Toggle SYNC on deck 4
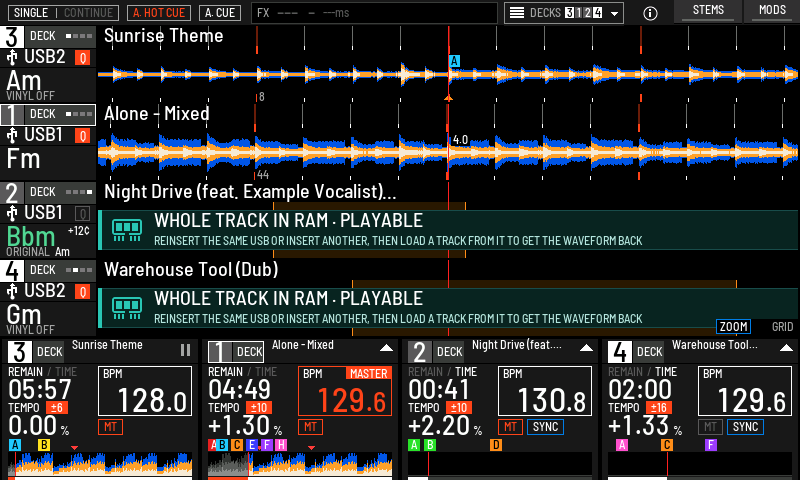800x480 pixels. (x=745, y=426)
